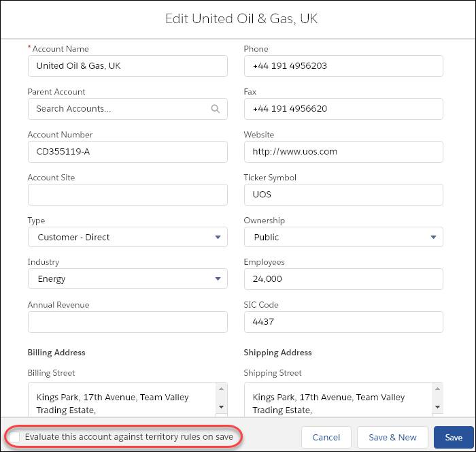Enable territory rules evaluation on save checkbox

tap(14, 437)
